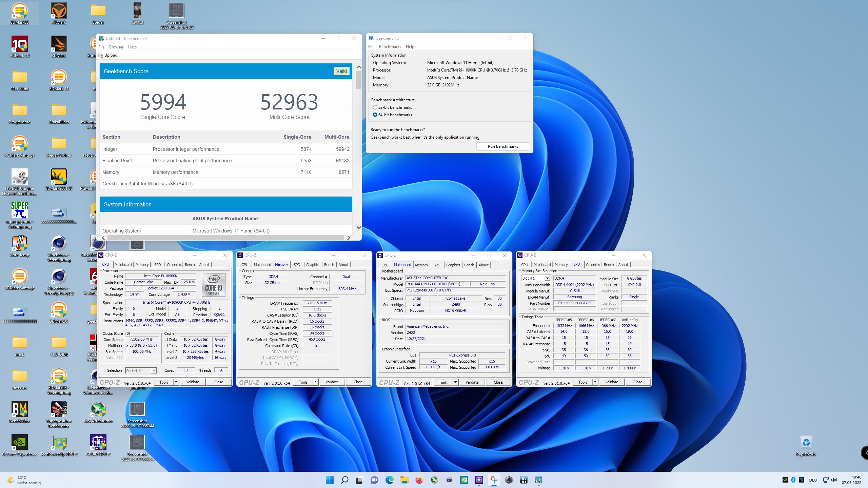Screen dimensions: 868x488
Task: Open the Socket #1 selection dropdown
Action: pyautogui.click(x=141, y=371)
